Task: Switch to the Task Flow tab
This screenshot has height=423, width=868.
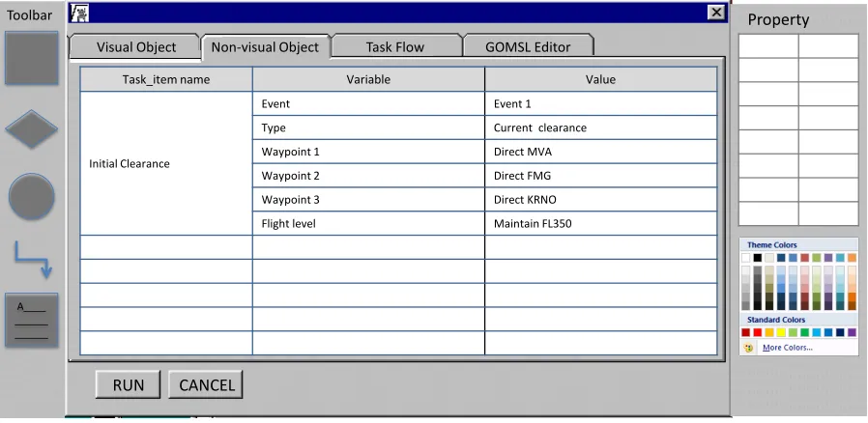Action: click(x=395, y=47)
